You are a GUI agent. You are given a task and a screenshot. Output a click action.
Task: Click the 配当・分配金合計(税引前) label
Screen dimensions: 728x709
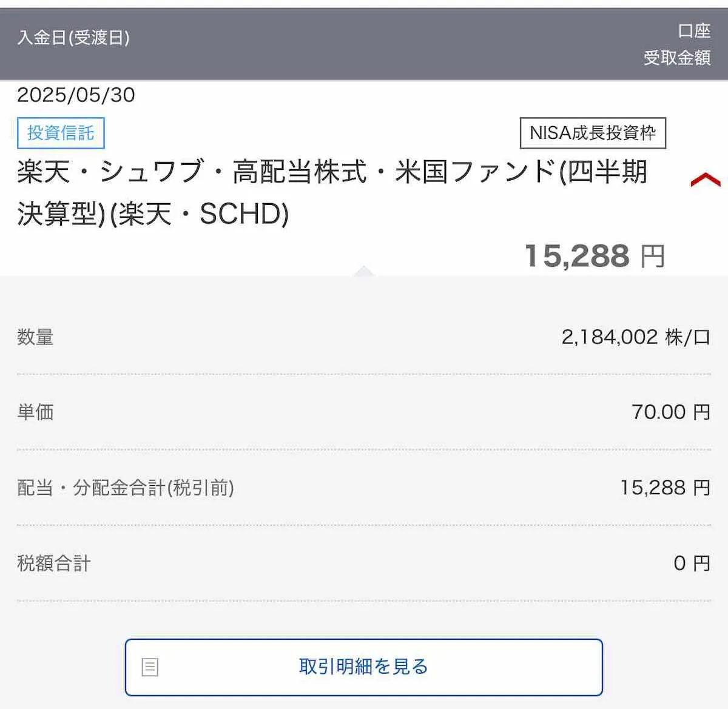click(126, 488)
